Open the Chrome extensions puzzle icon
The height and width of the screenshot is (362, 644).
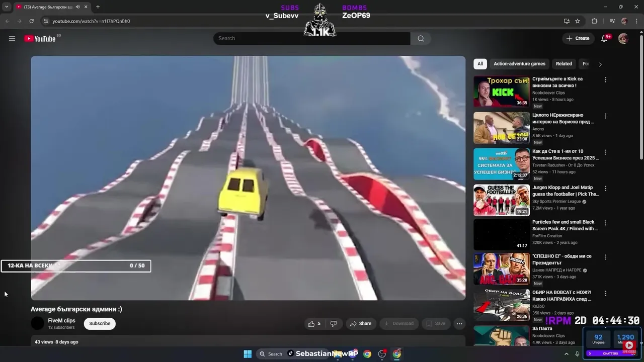click(594, 21)
